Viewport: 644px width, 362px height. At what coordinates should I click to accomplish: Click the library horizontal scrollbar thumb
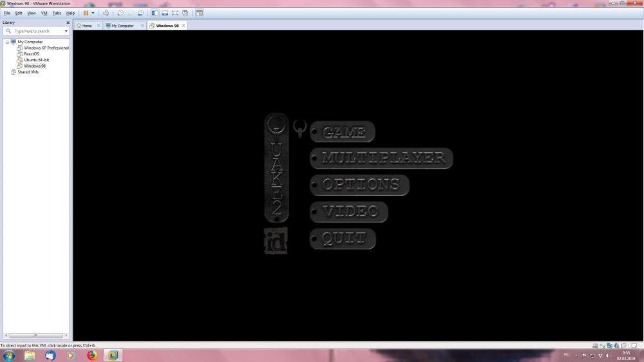(x=35, y=336)
